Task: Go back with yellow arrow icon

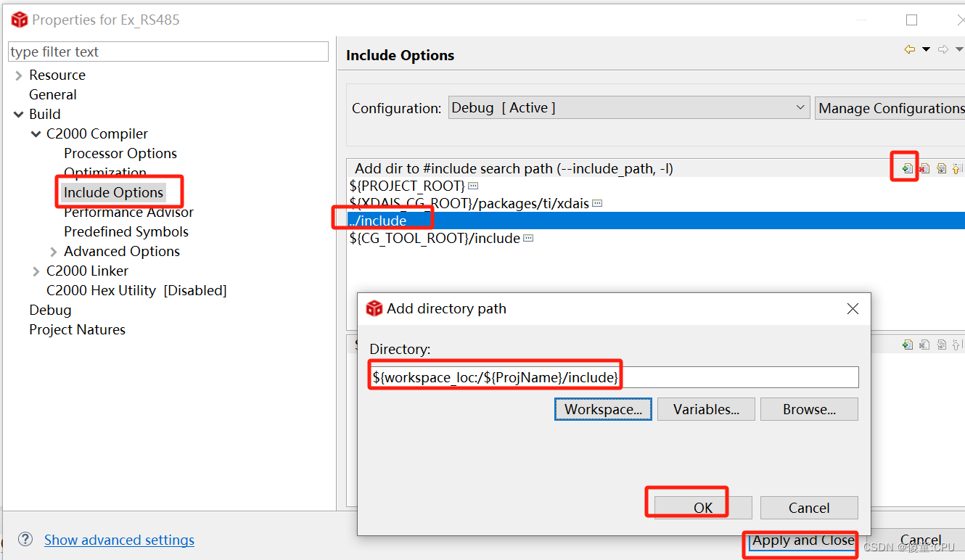Action: pyautogui.click(x=910, y=49)
